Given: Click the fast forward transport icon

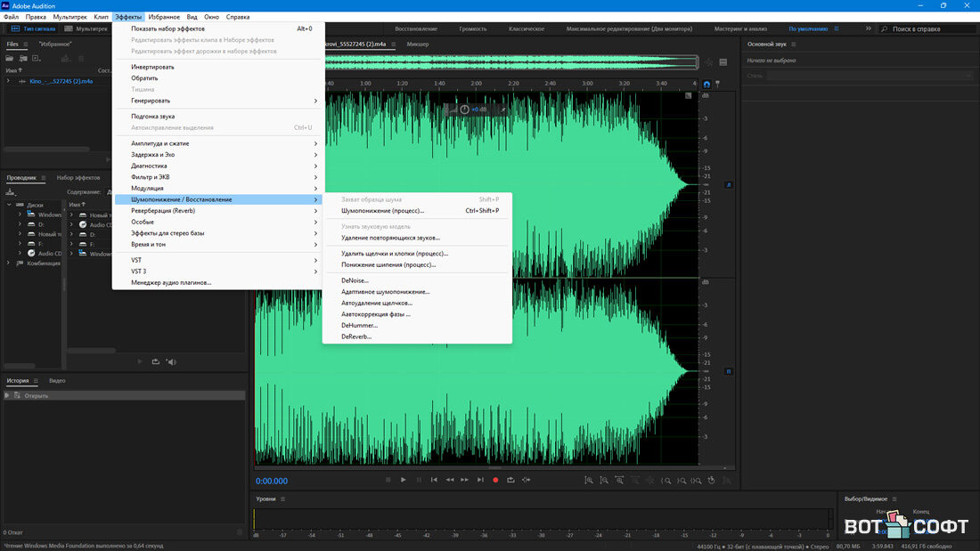Looking at the screenshot, I should [465, 480].
